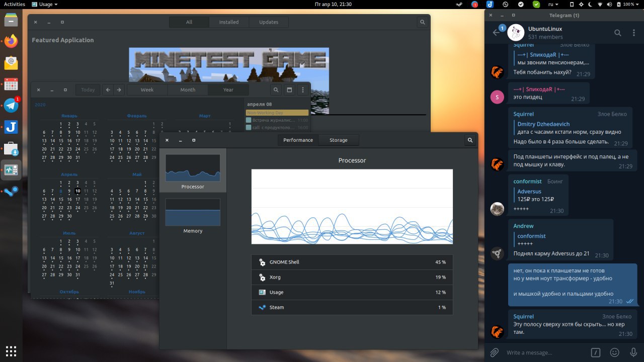Open Steam from the dock
This screenshot has height=362, width=644.
pos(11,191)
